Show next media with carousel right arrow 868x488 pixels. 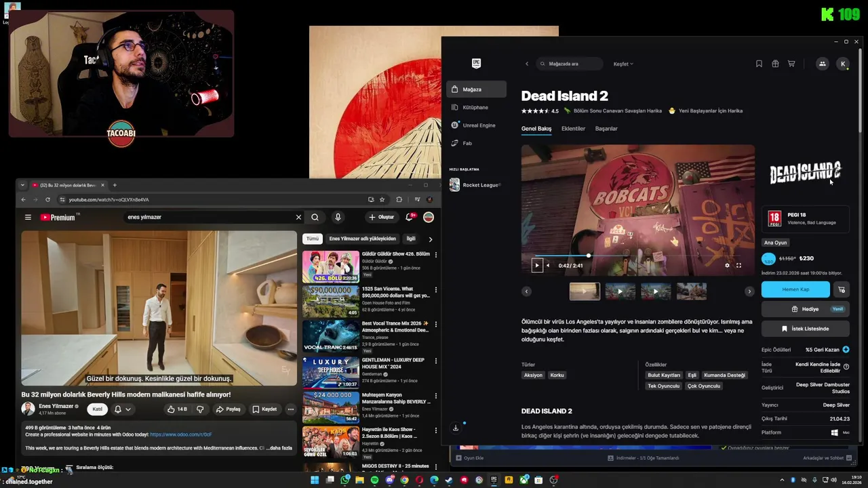pyautogui.click(x=749, y=291)
